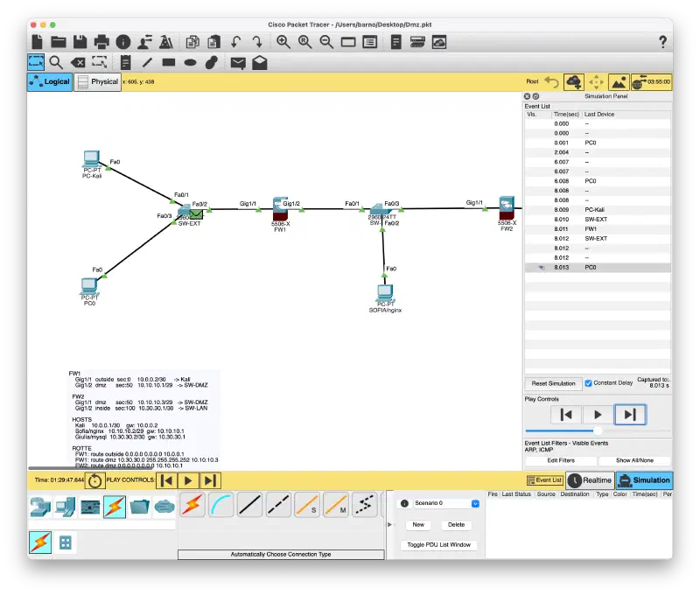The height and width of the screenshot is (595, 700).
Task: Select the Inspect magnifier tool
Action: (56, 62)
